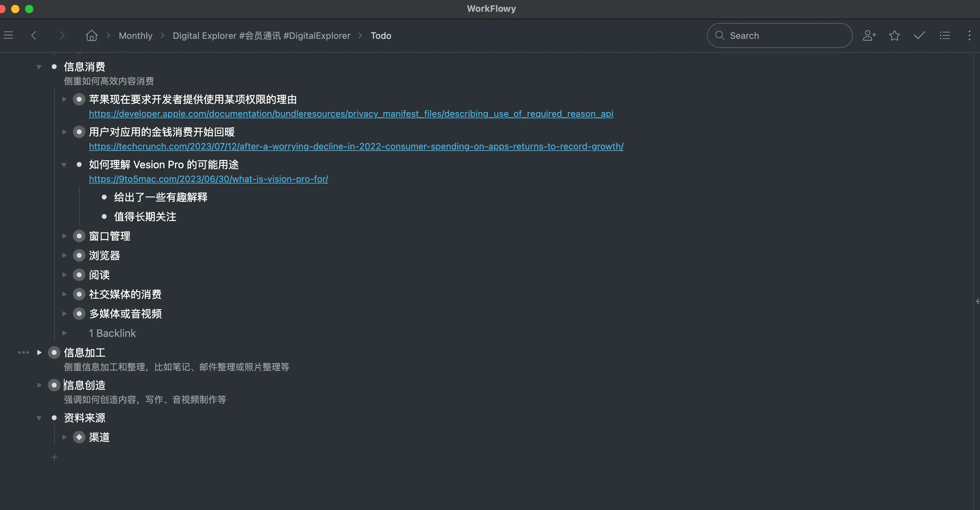Zoom into 信息创造 bullet
This screenshot has height=510, width=980.
54,385
